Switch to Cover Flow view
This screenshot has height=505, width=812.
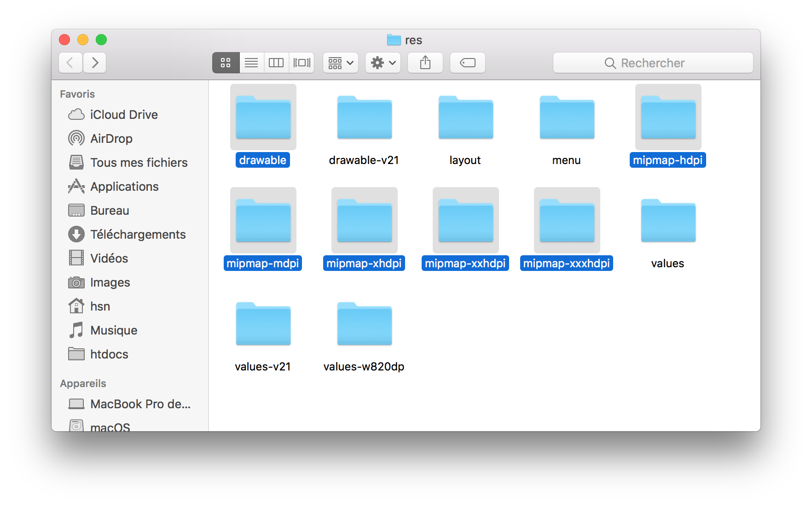click(x=302, y=63)
